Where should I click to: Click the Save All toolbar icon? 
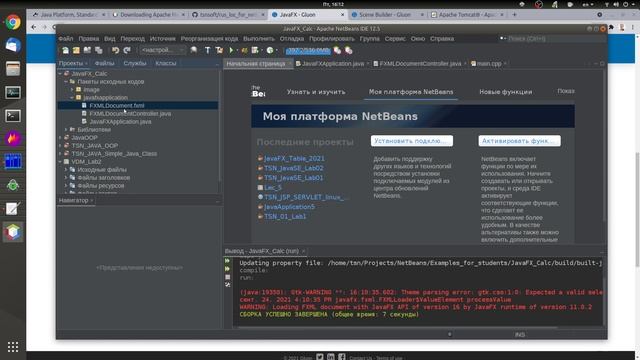tap(99, 50)
